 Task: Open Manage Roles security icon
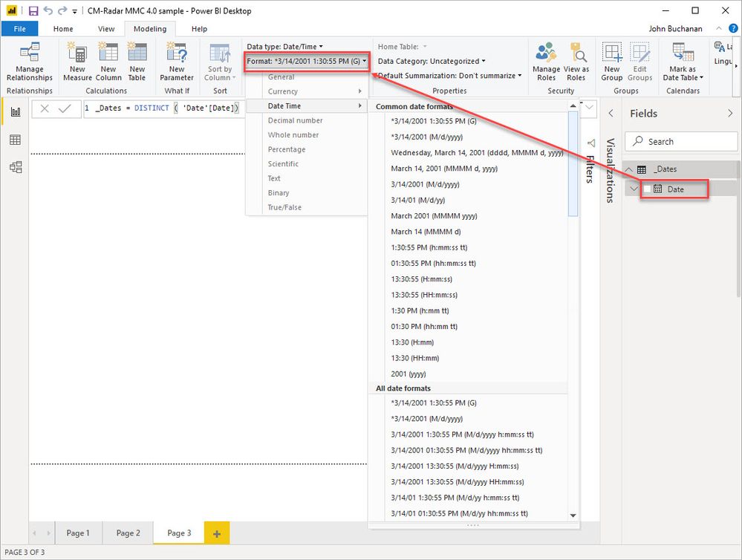546,52
